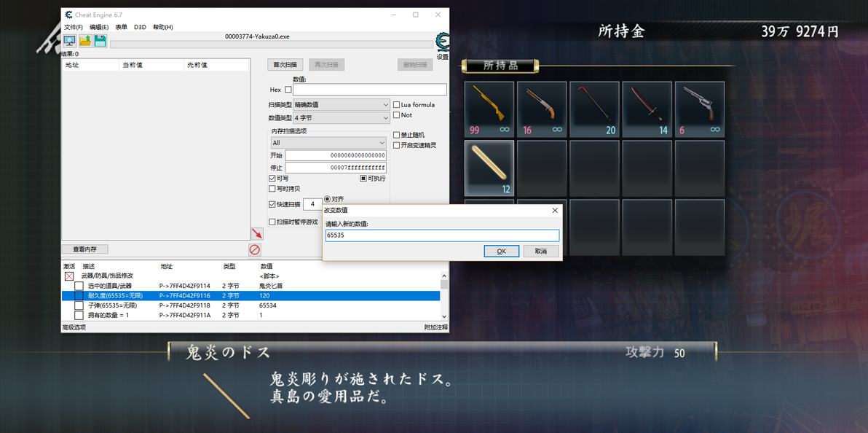Toggle the red X script activation box
The width and height of the screenshot is (868, 433).
69,276
